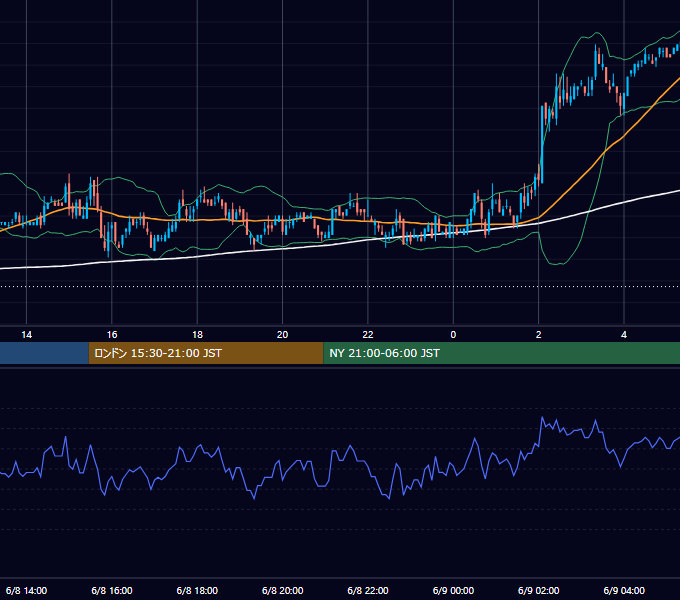
Task: Click the 6/9 04:00 date label
Action: click(624, 590)
